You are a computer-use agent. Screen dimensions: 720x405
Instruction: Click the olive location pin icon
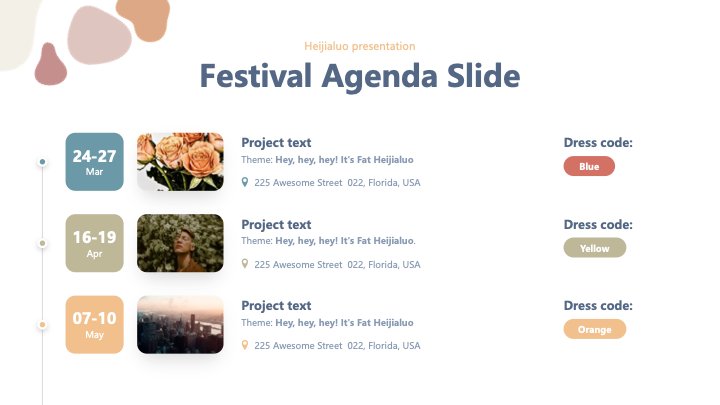pyautogui.click(x=245, y=264)
